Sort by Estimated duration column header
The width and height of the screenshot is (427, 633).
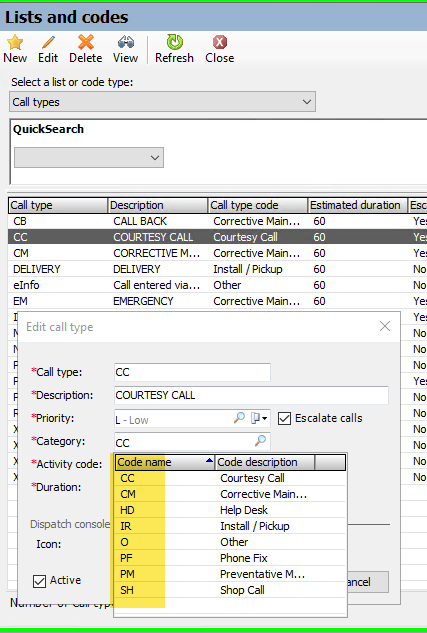tap(358, 205)
